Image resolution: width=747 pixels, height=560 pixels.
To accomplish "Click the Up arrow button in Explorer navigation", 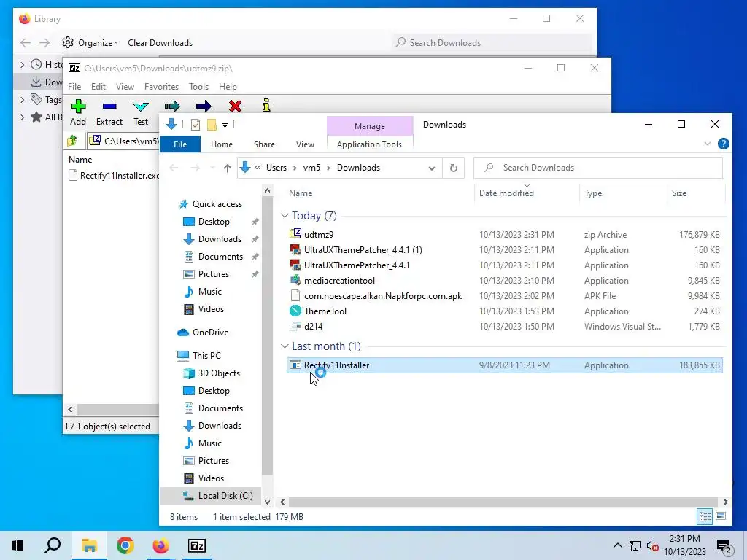I will coord(228,168).
